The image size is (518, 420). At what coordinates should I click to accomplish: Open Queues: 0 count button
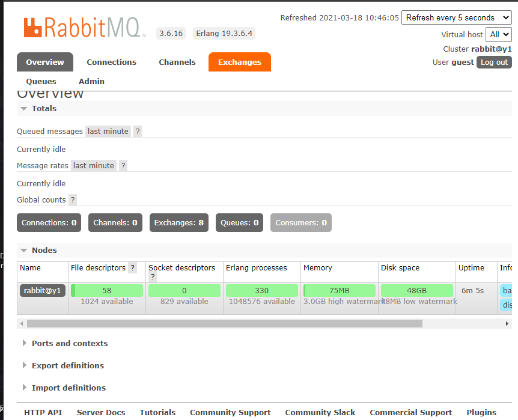[x=240, y=223]
